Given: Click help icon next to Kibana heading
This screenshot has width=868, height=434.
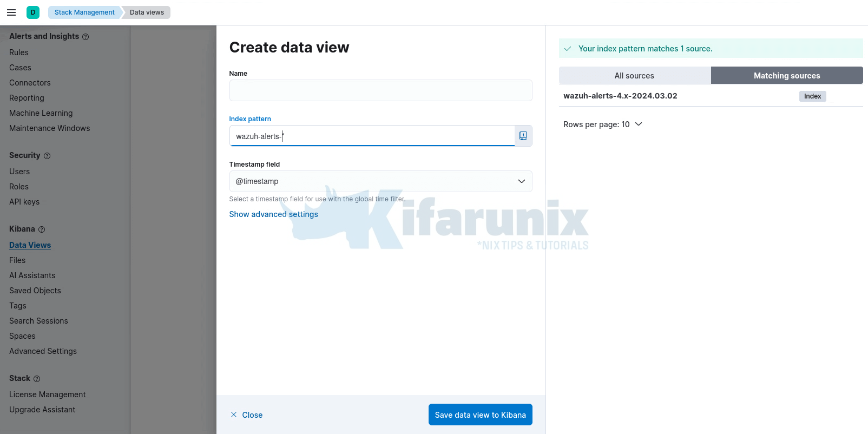Looking at the screenshot, I should pyautogui.click(x=42, y=229).
